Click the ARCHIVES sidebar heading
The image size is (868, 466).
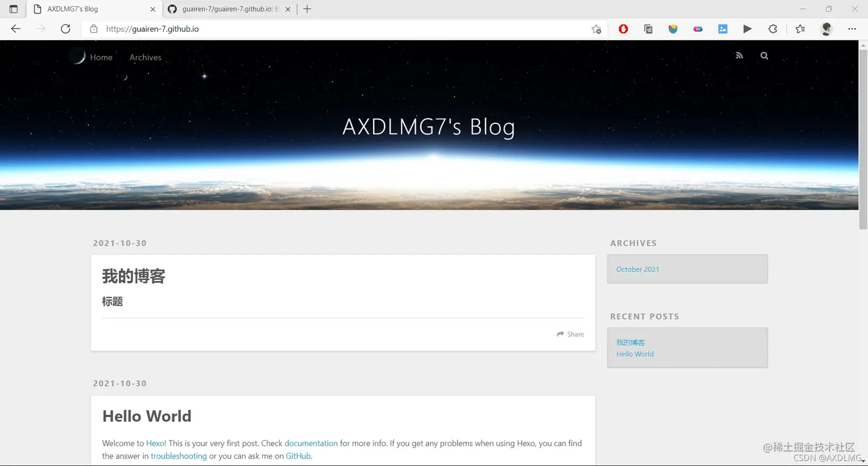[633, 243]
